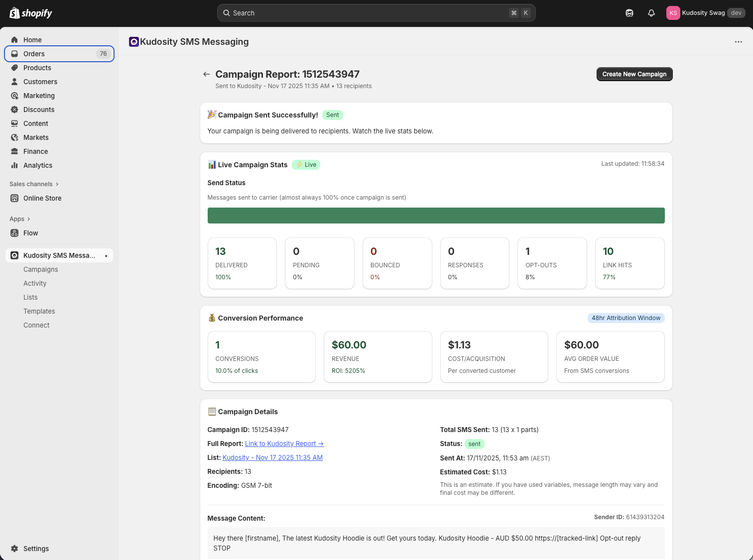
Task: Go back using the arrow beside Campaign Report
Action: (206, 74)
